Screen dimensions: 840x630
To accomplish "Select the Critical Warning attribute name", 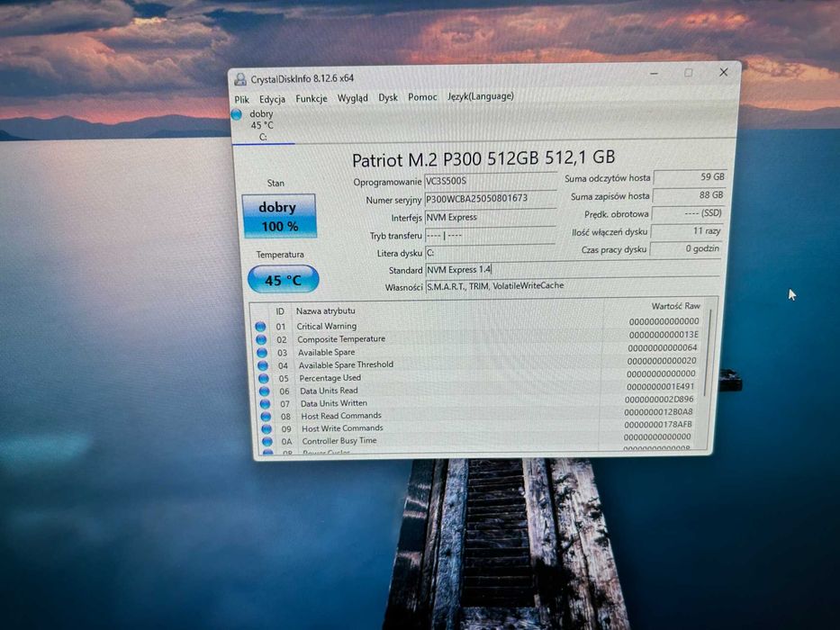I will tap(326, 326).
